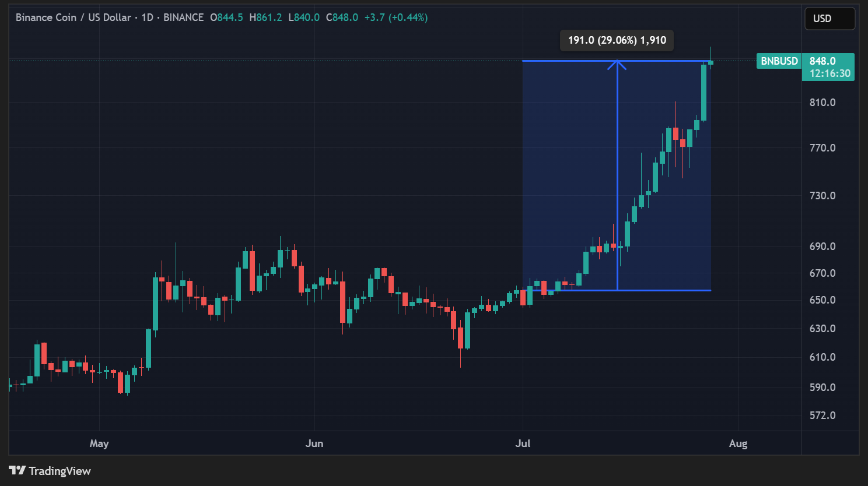Click the blue measurement arrow head
868x486 pixels.
pos(617,64)
